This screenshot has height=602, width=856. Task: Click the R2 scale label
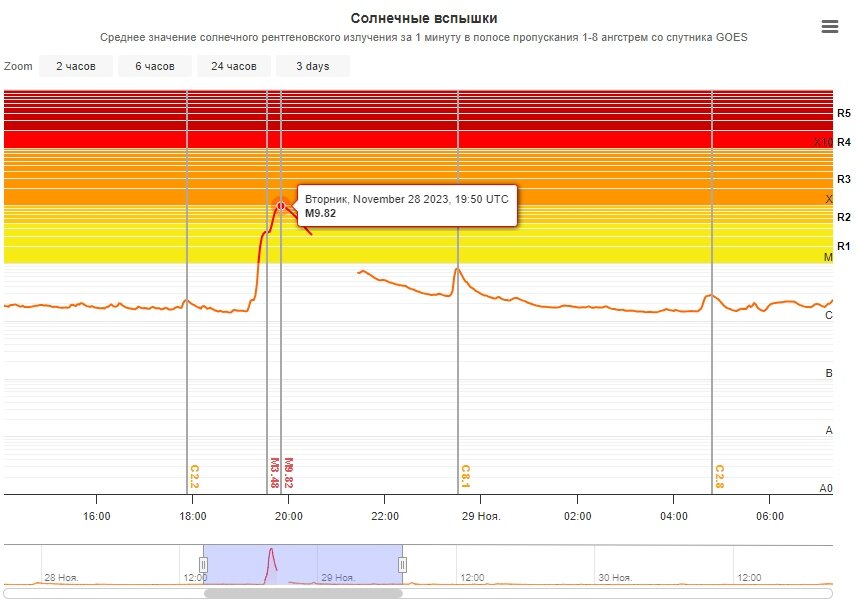tap(844, 217)
